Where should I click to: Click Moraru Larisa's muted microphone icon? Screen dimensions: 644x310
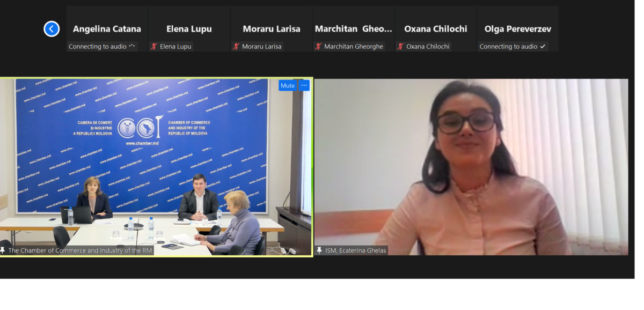click(236, 47)
